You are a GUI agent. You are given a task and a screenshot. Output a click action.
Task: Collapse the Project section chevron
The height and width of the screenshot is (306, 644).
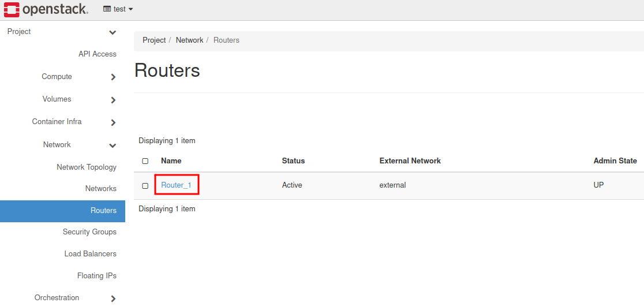coord(113,32)
